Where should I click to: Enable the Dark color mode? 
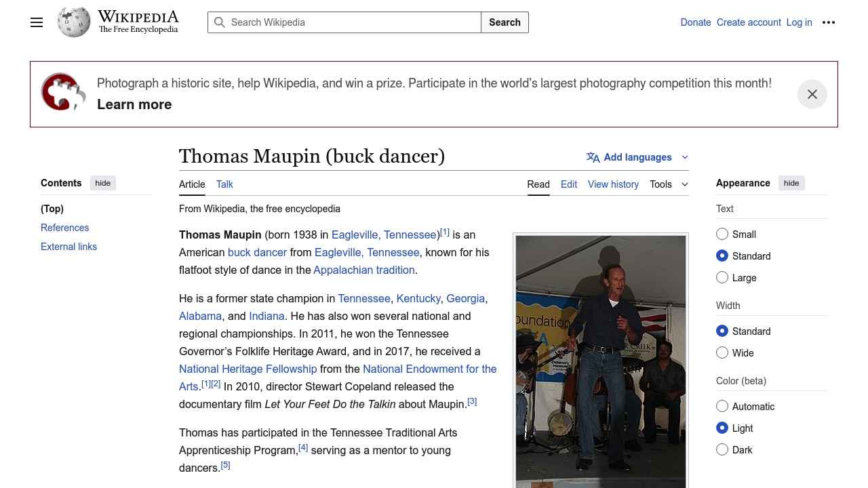coord(722,450)
